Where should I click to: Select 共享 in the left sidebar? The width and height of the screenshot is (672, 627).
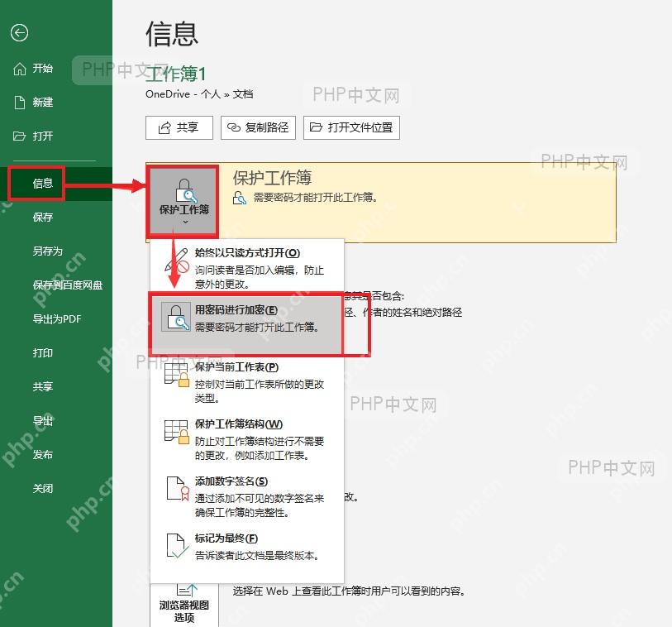(x=56, y=387)
